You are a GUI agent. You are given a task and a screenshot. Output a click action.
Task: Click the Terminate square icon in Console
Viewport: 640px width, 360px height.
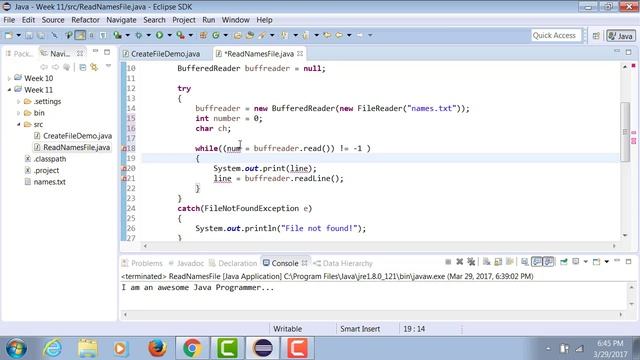[x=448, y=262]
